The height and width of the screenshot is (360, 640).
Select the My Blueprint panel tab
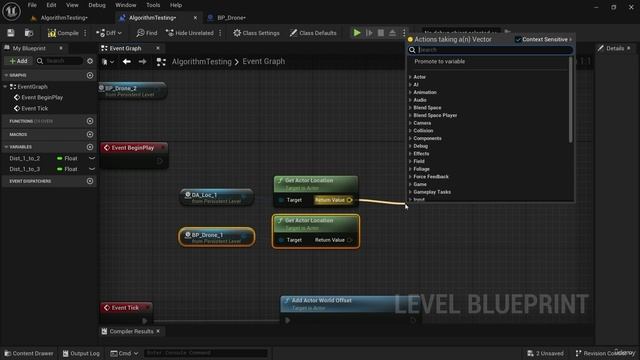pyautogui.click(x=29, y=48)
